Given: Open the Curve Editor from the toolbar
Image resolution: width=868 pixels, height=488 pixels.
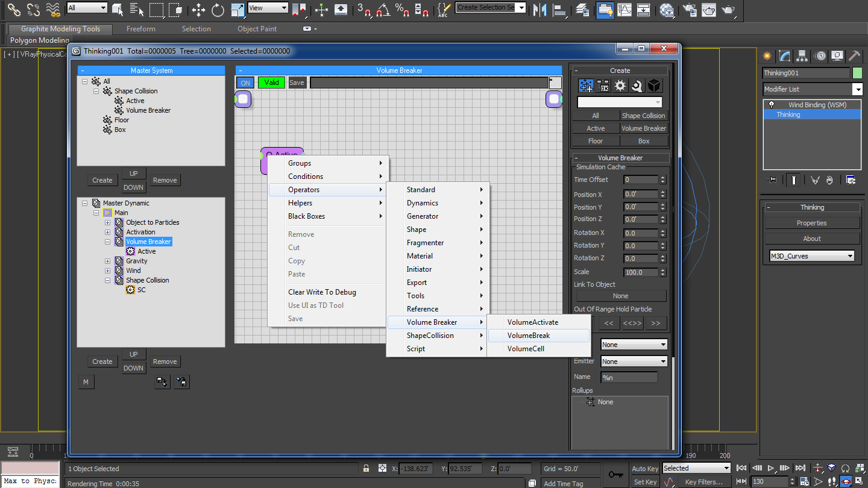Looking at the screenshot, I should tap(625, 9).
